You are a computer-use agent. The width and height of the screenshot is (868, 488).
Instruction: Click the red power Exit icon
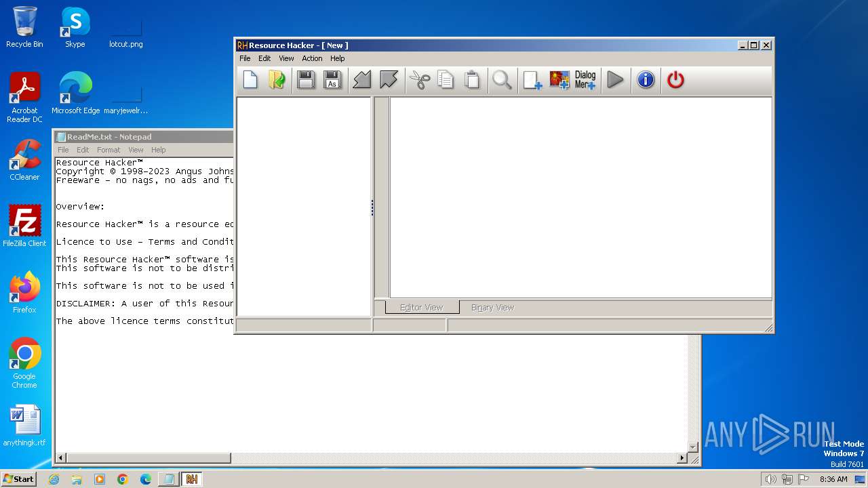pos(675,80)
